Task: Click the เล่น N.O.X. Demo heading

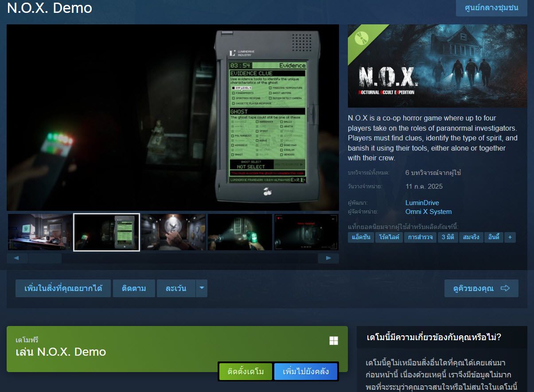Action: point(61,352)
